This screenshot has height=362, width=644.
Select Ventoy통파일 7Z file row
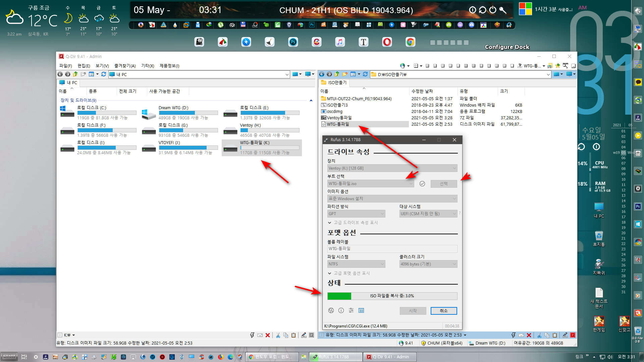point(339,118)
